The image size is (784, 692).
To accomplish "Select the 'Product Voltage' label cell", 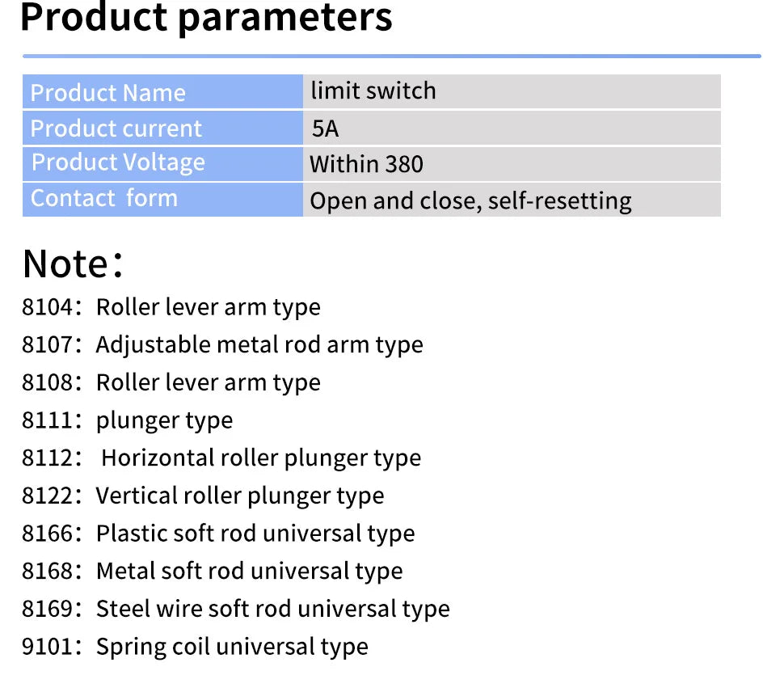I will [162, 164].
